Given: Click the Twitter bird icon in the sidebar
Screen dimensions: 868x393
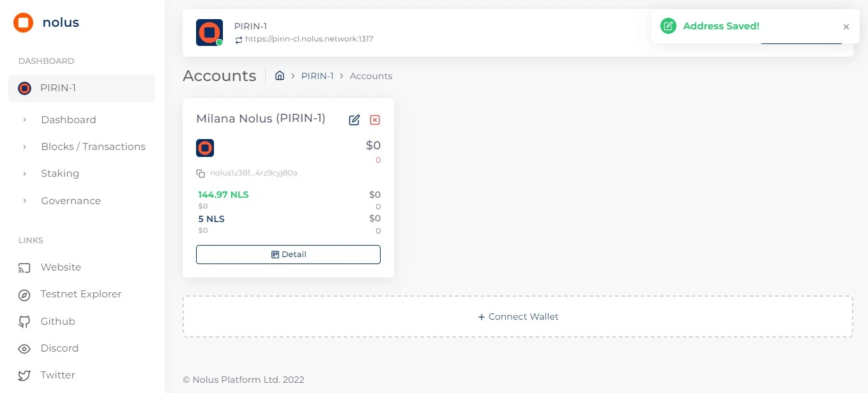Looking at the screenshot, I should [24, 375].
